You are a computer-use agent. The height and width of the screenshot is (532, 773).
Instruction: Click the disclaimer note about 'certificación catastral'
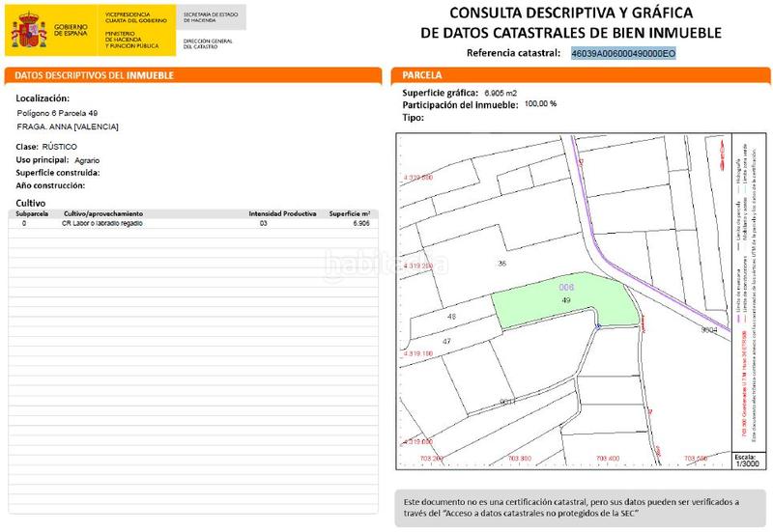click(x=583, y=508)
